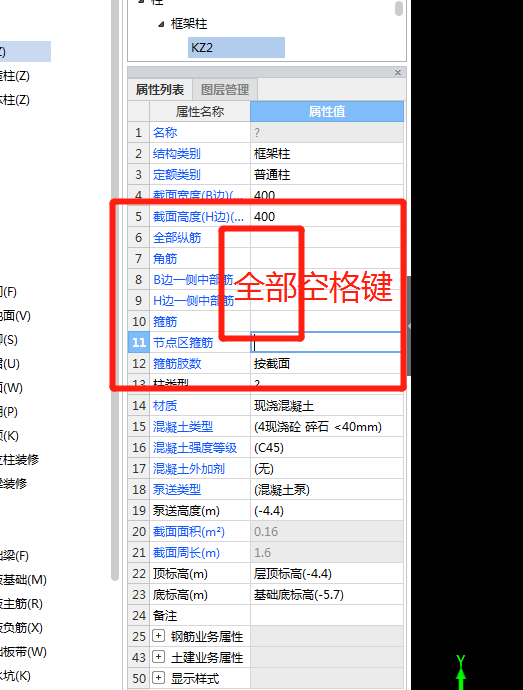Select 坑(K) item in left navigation

tap(15, 675)
